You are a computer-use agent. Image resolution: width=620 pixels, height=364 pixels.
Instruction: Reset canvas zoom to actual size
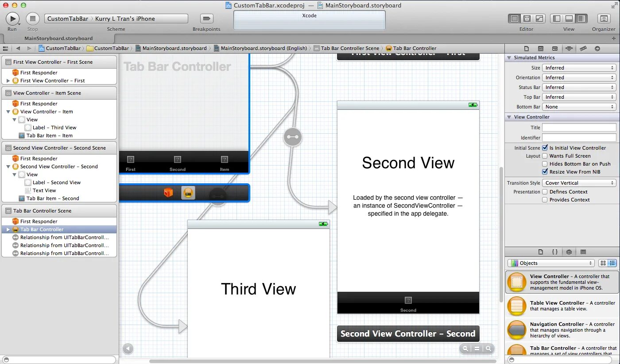click(477, 349)
